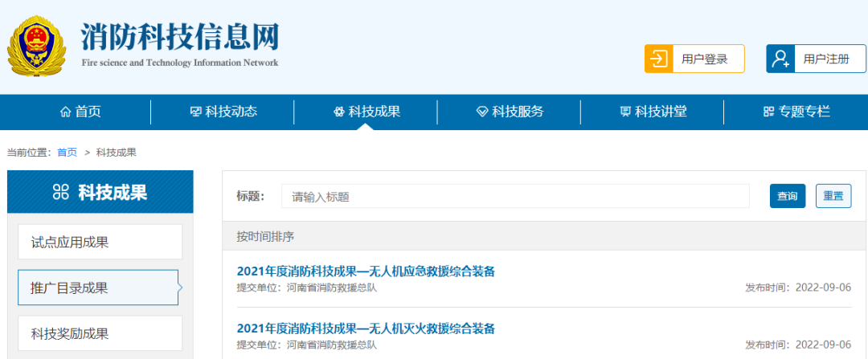Viewport: 868px width, 359px height.
Task: Click the icon beside 科技动态
Action: (195, 112)
